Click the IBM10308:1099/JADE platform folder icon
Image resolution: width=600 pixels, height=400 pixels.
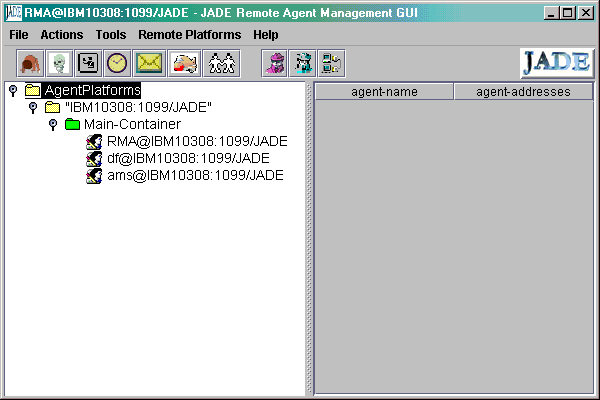[x=52, y=107]
